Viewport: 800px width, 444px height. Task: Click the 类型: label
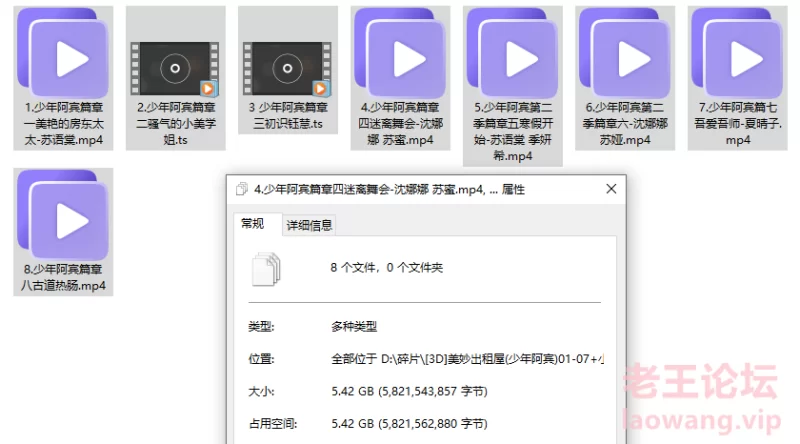(261, 326)
